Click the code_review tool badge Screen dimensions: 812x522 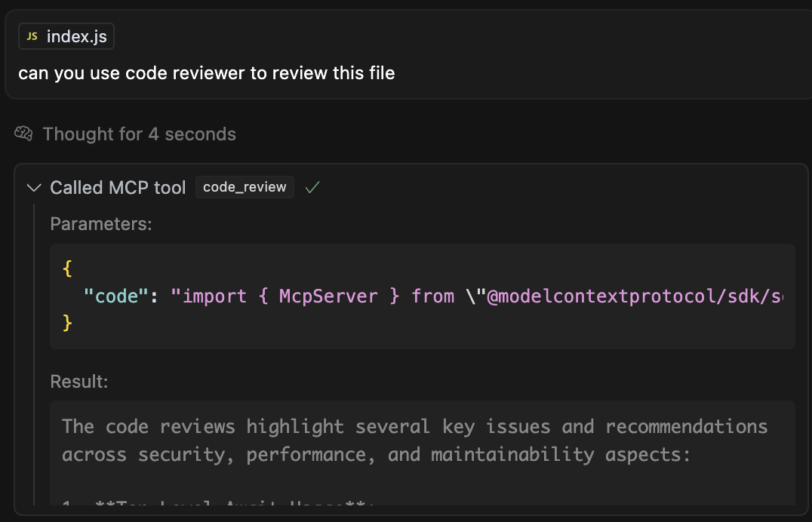point(245,187)
